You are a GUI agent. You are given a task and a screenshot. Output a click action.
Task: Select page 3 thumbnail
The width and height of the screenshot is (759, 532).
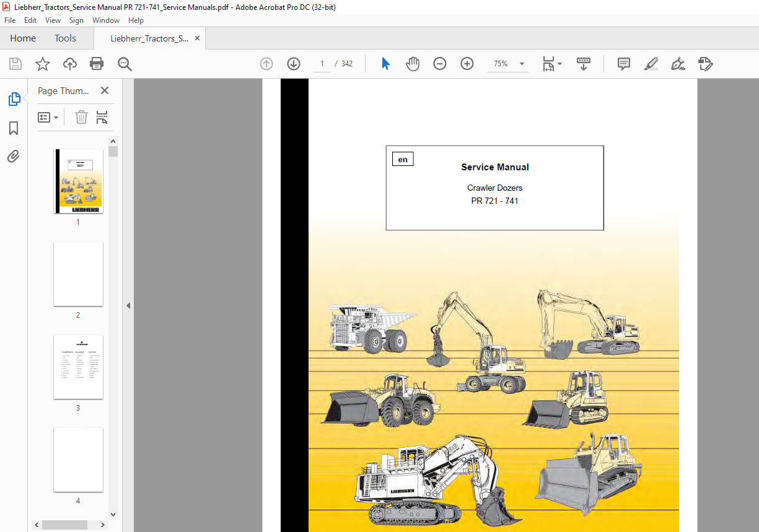78,367
